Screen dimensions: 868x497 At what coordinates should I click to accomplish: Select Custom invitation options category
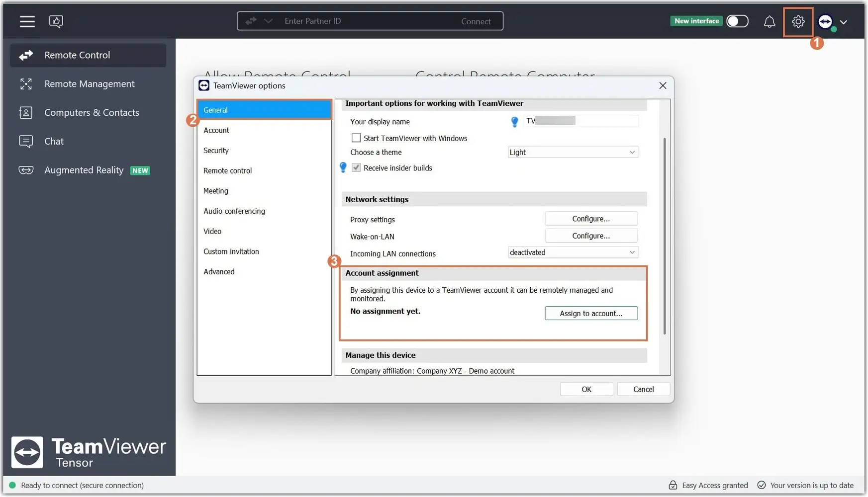[264, 251]
